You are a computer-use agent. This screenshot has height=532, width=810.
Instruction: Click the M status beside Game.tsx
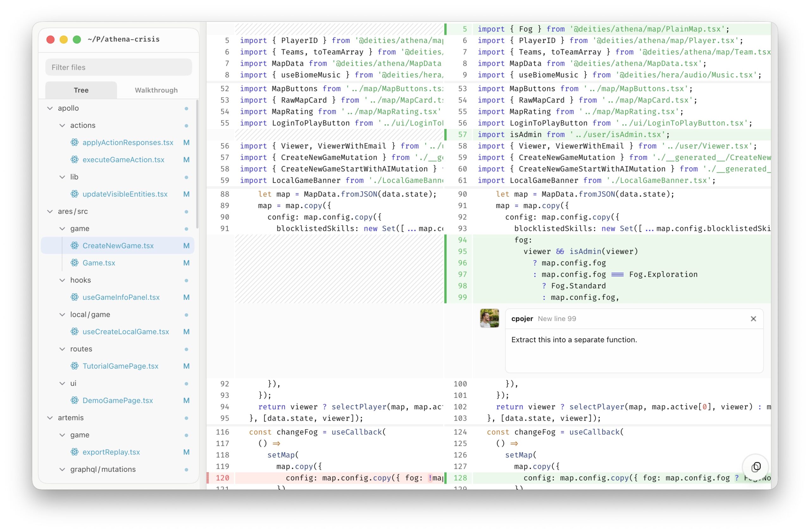186,263
